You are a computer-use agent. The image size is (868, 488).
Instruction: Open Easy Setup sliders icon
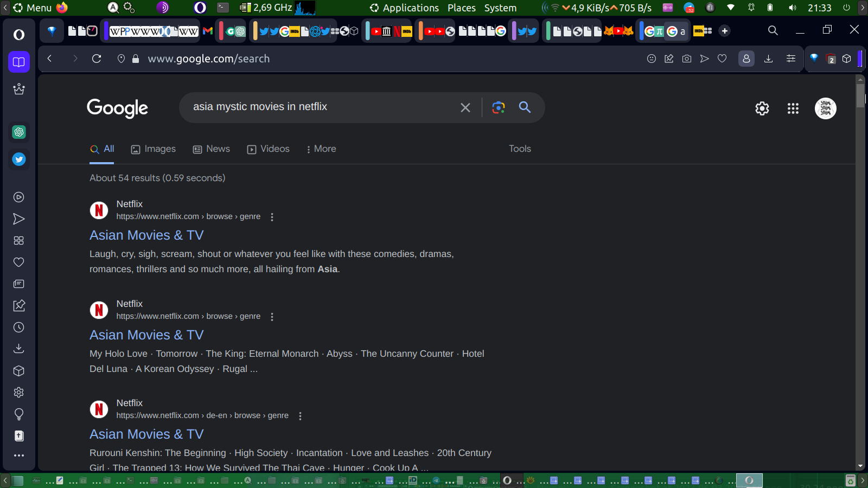[x=791, y=59]
